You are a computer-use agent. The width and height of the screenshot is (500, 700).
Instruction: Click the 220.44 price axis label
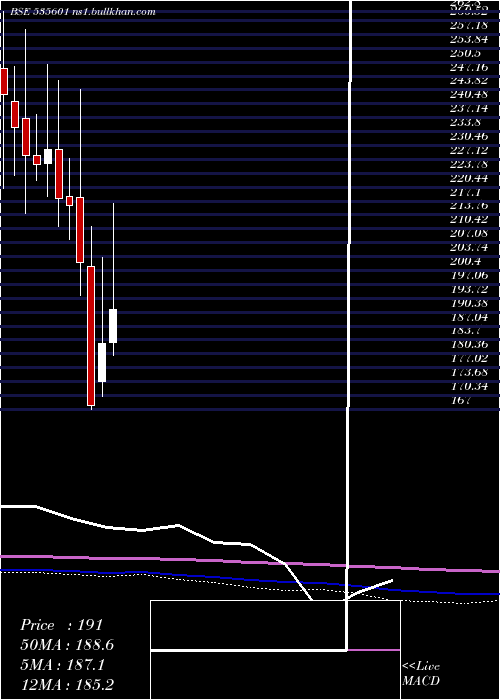(468, 178)
